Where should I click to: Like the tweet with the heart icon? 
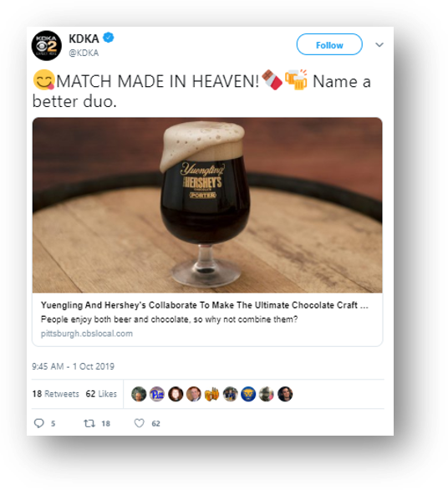pyautogui.click(x=139, y=423)
